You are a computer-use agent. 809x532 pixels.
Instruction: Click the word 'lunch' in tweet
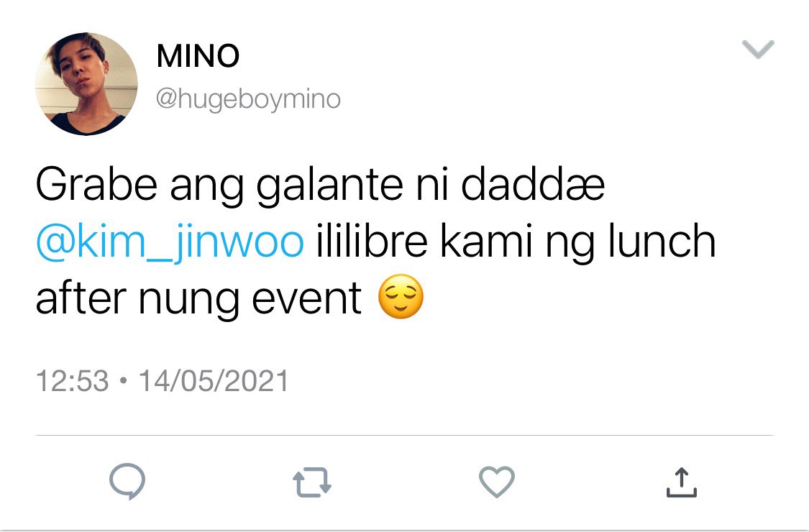tap(662, 240)
